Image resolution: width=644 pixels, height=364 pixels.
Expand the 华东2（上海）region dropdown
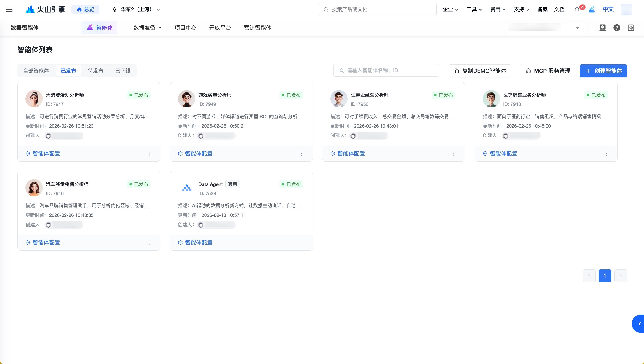click(136, 9)
